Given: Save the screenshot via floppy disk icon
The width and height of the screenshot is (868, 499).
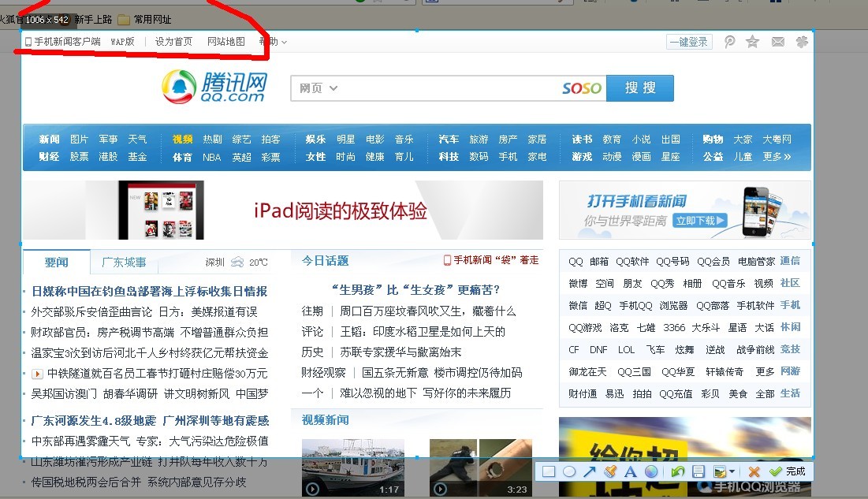Looking at the screenshot, I should click(x=698, y=471).
